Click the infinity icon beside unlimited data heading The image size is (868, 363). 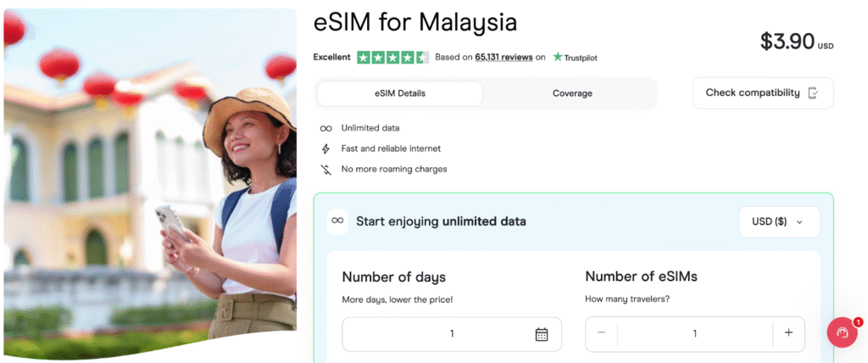337,221
